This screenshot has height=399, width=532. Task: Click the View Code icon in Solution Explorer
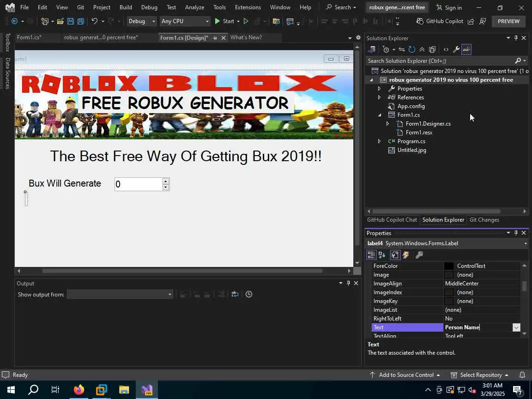click(x=446, y=49)
